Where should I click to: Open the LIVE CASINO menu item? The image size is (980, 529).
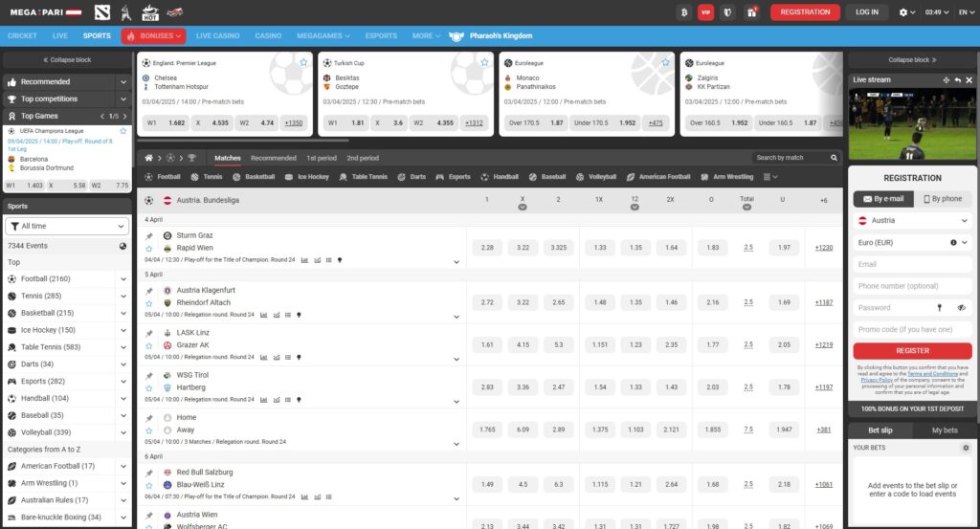(217, 35)
